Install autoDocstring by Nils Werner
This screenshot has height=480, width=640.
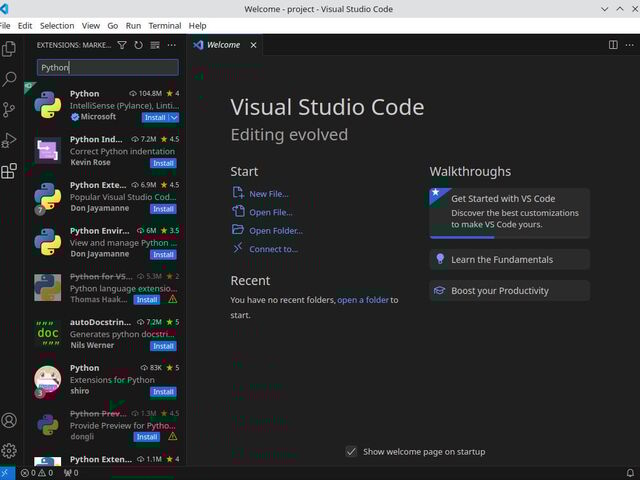163,346
